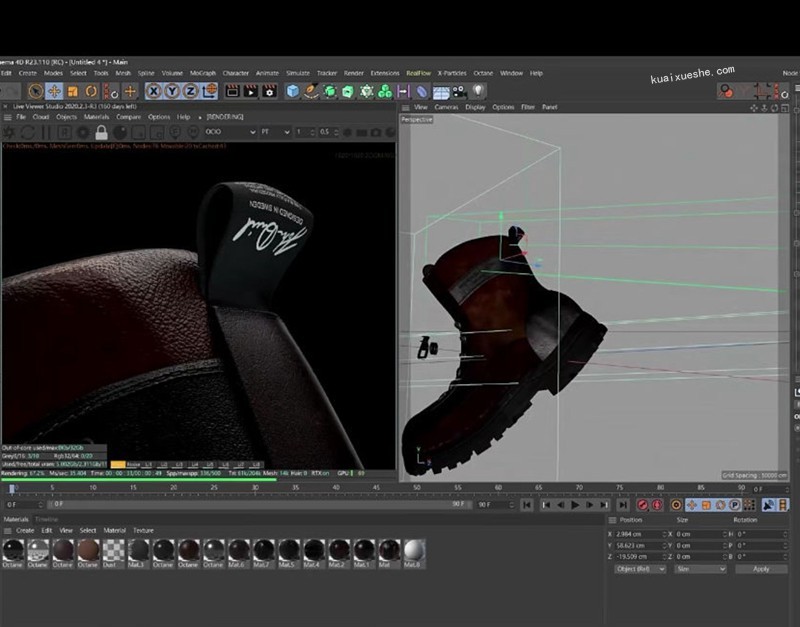This screenshot has height=627, width=800.
Task: Toggle the Z axis lock
Action: (x=190, y=91)
